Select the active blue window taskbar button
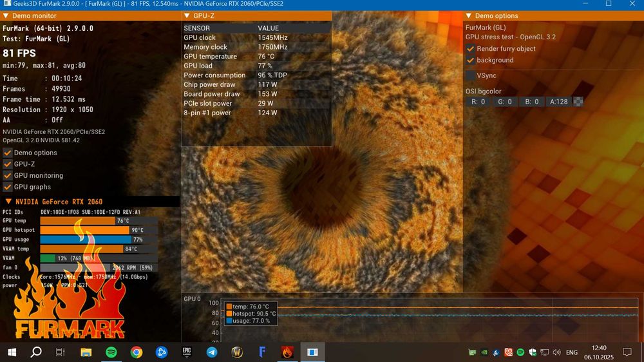This screenshot has width=644, height=362. coord(312,352)
